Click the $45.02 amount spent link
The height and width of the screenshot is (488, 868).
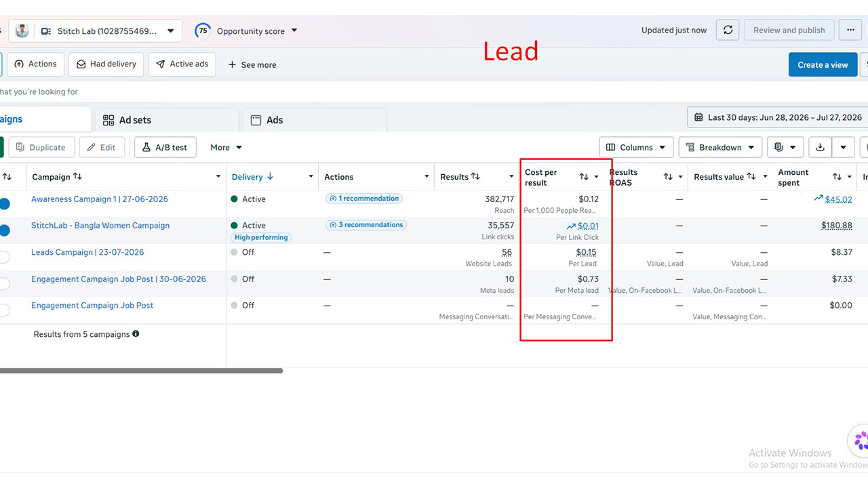(x=838, y=199)
